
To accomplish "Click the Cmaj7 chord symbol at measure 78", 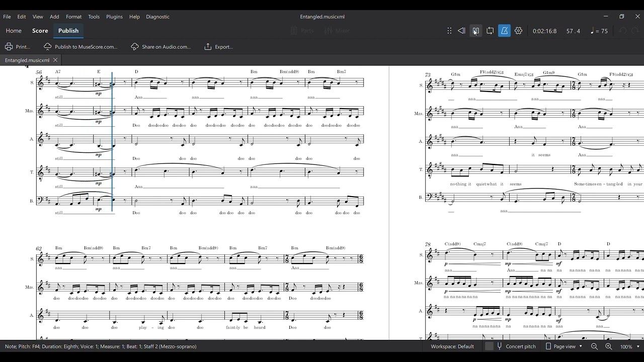I will coord(479,244).
